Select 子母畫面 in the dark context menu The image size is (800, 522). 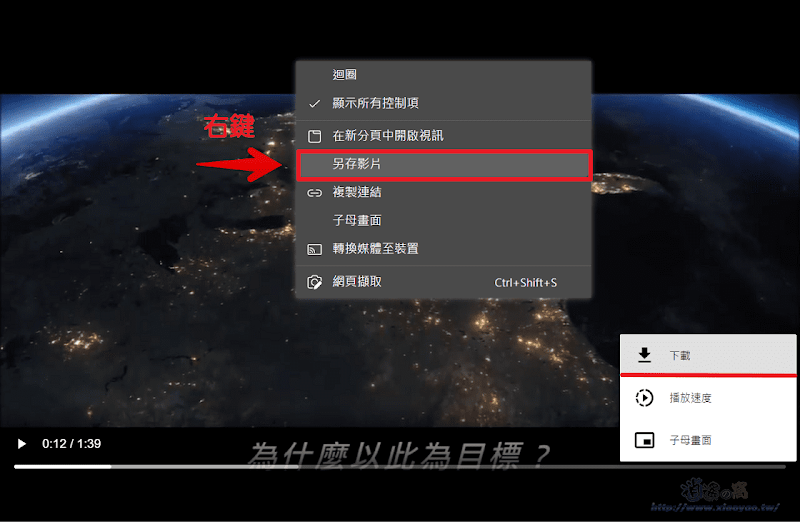coord(443,220)
